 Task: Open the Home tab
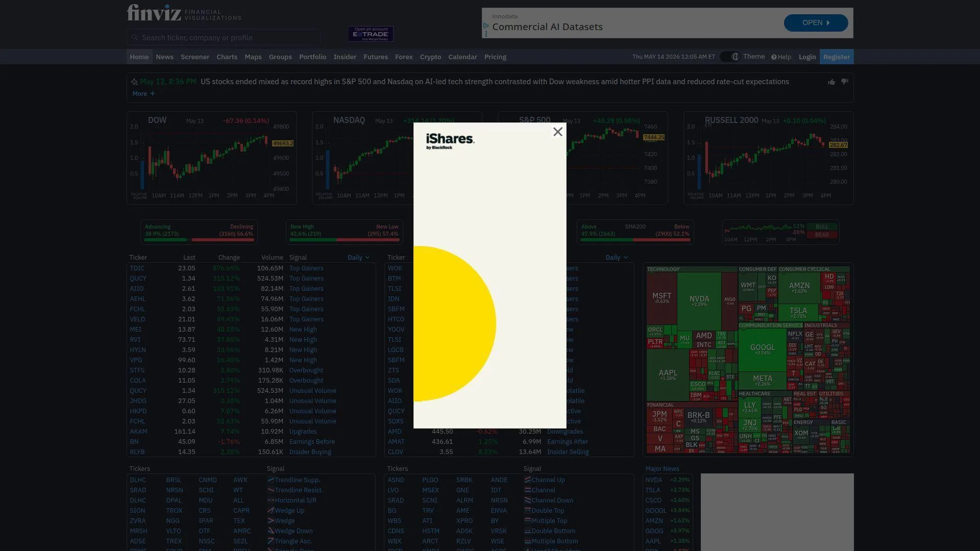tap(139, 57)
